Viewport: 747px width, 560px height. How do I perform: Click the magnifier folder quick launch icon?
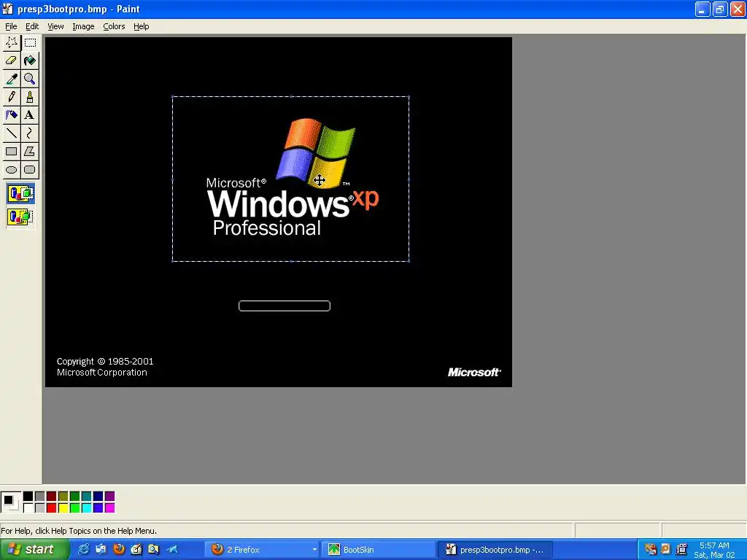[153, 549]
